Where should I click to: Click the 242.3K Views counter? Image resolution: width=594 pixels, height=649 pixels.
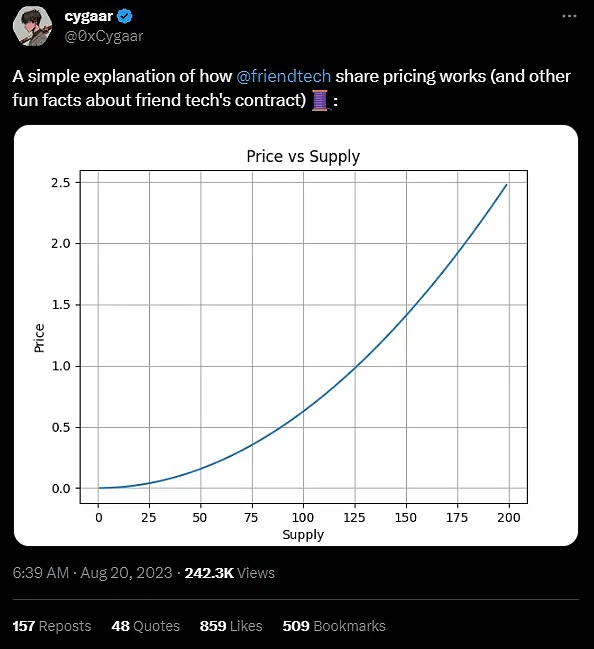tap(230, 573)
